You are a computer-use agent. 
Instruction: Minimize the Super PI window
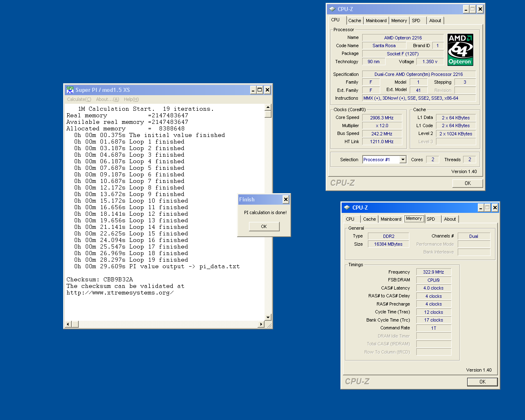coord(253,90)
